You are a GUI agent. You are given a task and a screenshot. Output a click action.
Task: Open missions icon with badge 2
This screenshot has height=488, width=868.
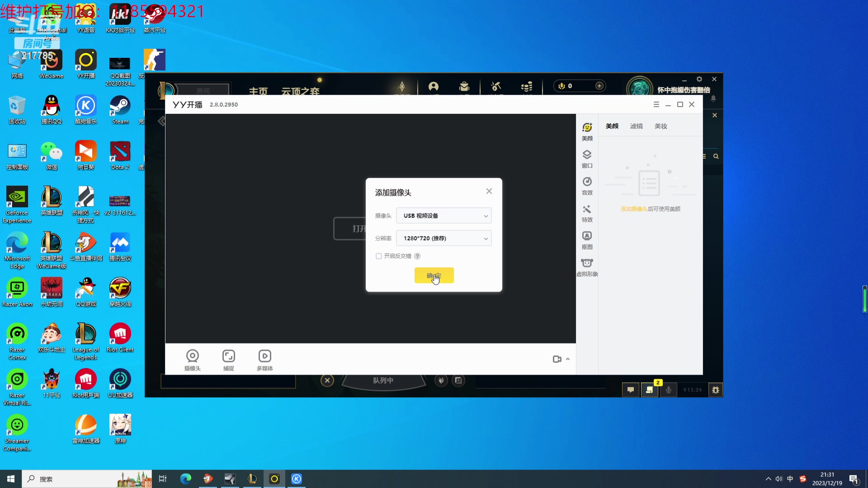point(650,390)
